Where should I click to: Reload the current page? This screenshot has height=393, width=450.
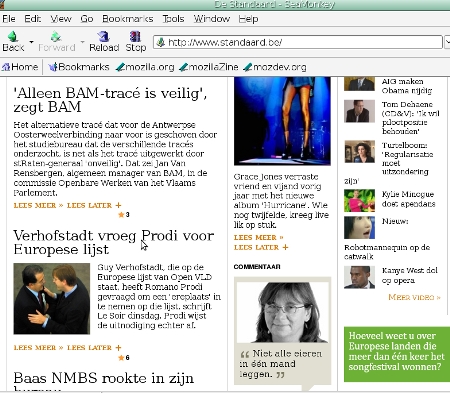click(x=104, y=41)
